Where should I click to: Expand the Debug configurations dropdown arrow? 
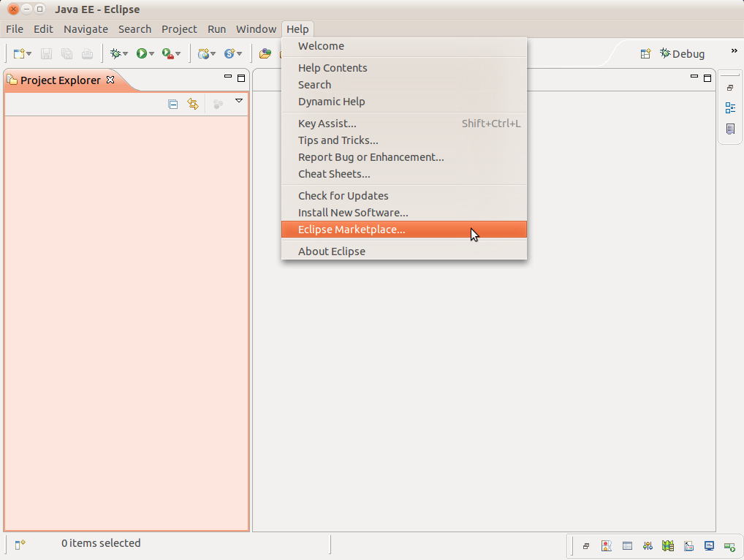coord(125,53)
